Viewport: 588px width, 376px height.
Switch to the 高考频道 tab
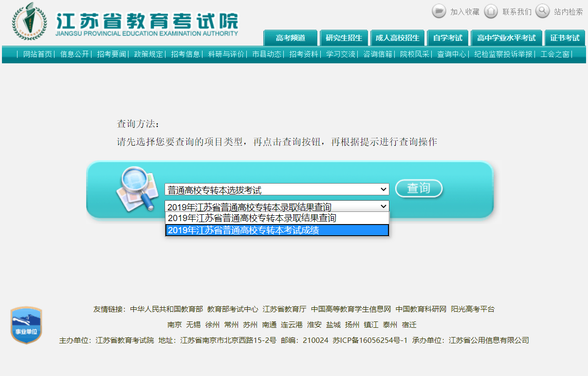tap(291, 38)
